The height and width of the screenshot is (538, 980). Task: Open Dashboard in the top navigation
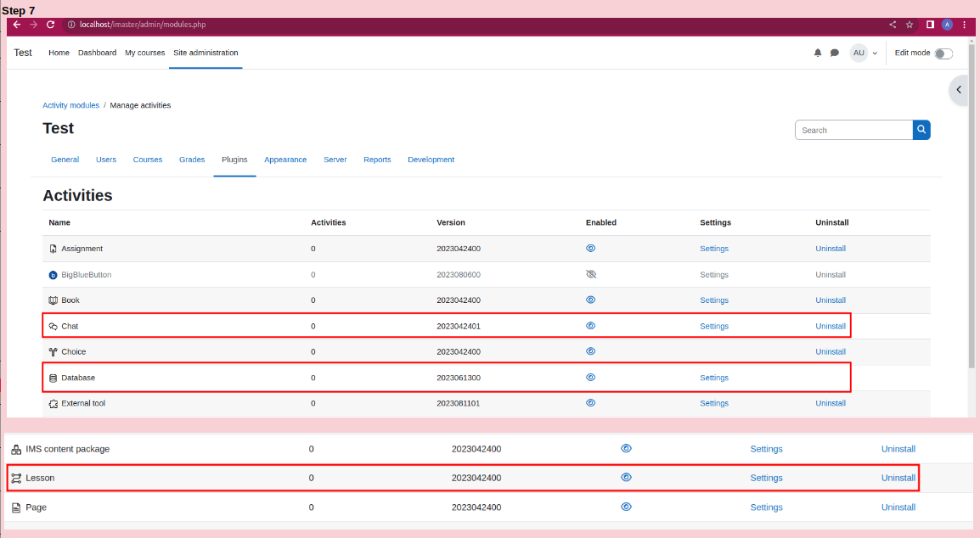(98, 53)
